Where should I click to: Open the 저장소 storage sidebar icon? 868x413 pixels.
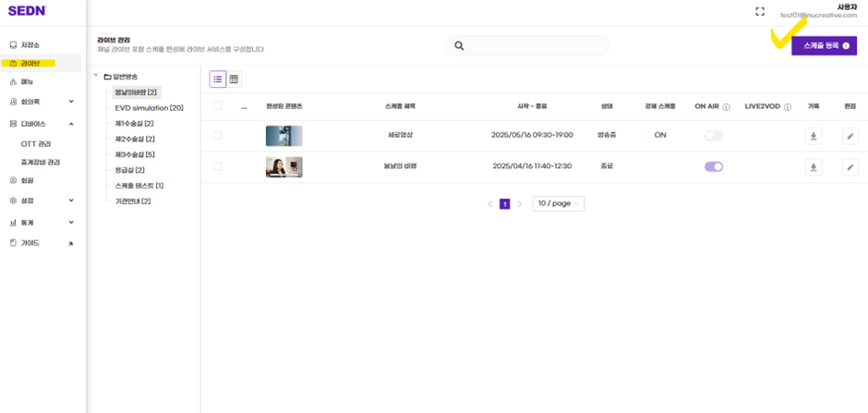point(13,45)
